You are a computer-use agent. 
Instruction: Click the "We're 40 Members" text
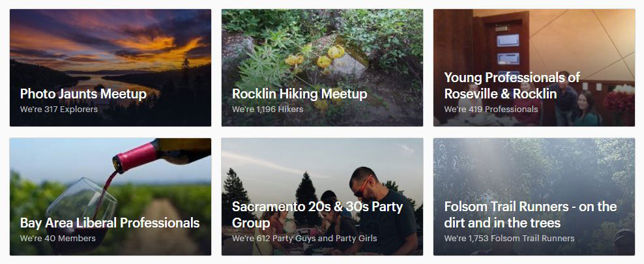(57, 239)
